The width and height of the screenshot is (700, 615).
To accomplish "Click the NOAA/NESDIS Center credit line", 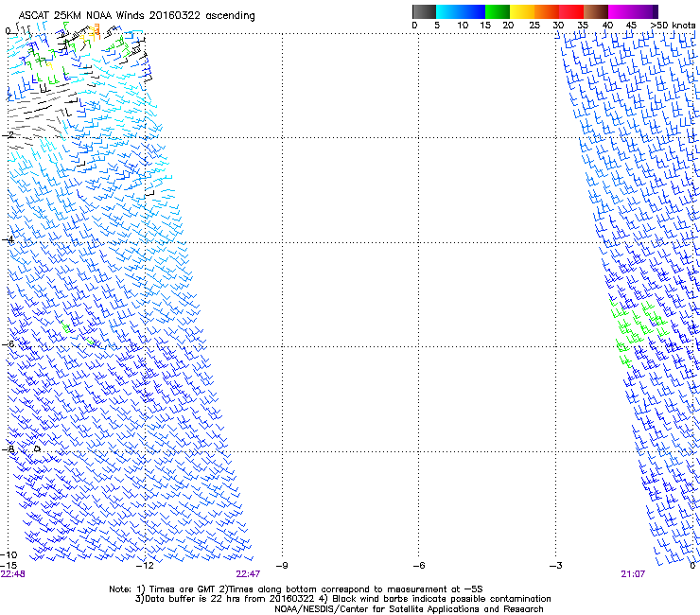I will click(409, 608).
